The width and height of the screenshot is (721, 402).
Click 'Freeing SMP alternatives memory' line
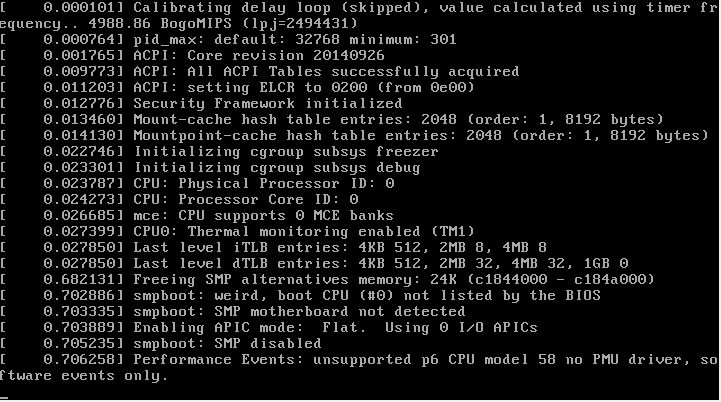(x=327, y=280)
